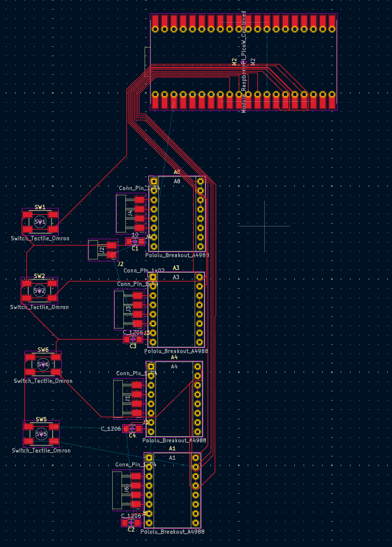Click the square pin-1 pad of A1

[x=149, y=458]
